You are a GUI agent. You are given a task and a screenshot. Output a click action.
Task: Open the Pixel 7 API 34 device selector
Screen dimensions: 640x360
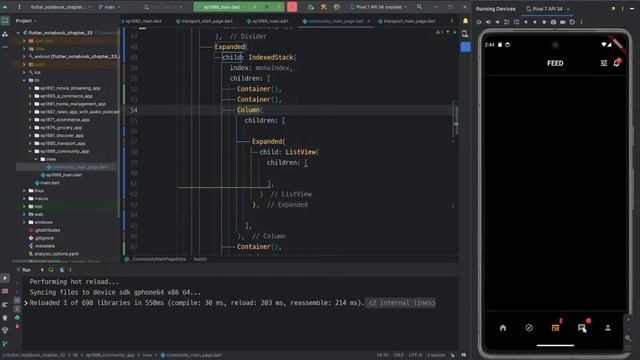378,7
